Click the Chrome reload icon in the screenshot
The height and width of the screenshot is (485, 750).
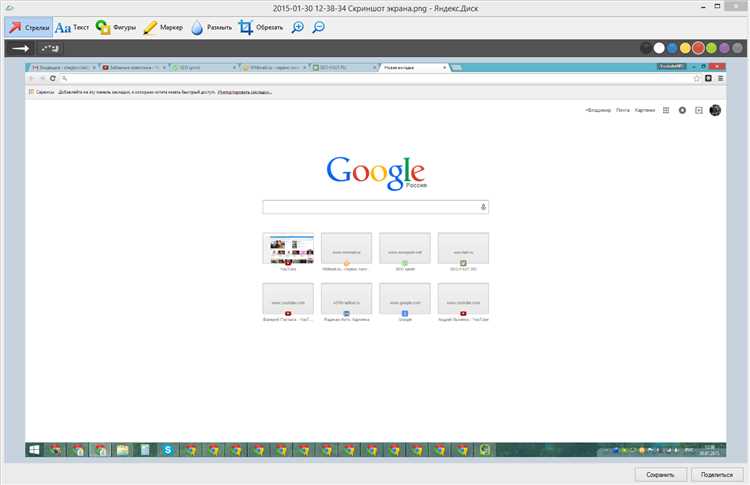(x=53, y=78)
